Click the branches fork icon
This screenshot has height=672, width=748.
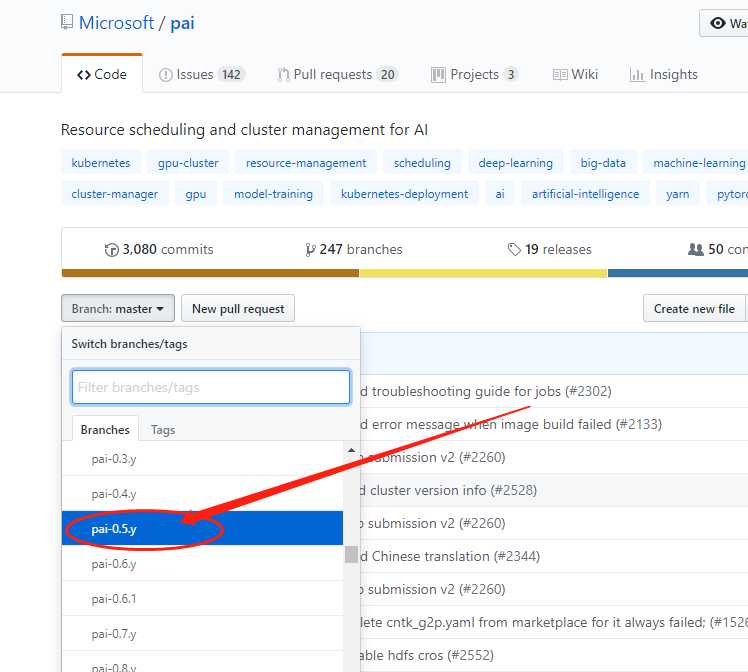point(310,250)
